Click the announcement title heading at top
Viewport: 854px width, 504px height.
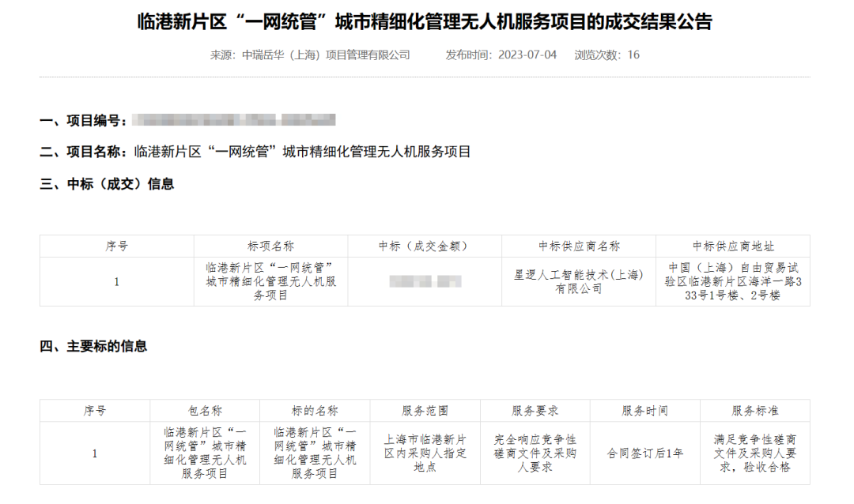[x=425, y=21]
